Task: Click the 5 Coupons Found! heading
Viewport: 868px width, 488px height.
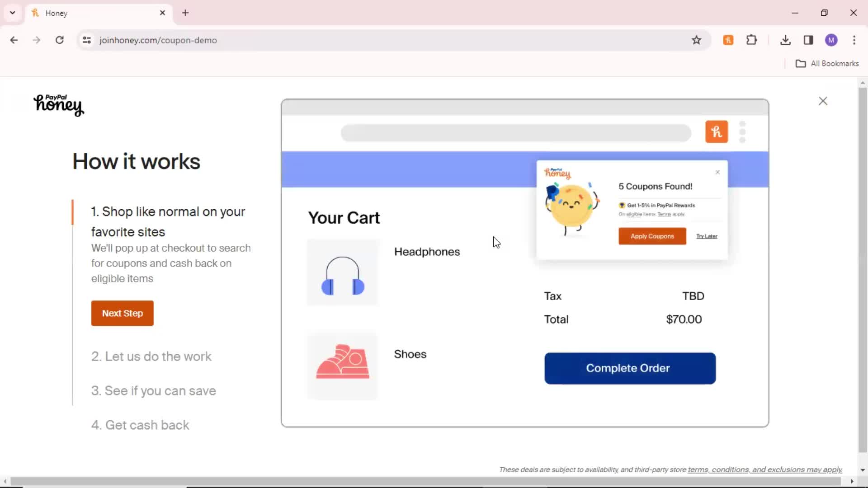Action: coord(655,187)
